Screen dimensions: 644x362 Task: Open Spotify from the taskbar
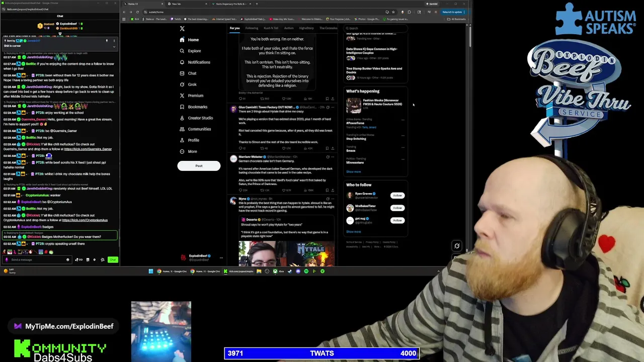coord(306,271)
